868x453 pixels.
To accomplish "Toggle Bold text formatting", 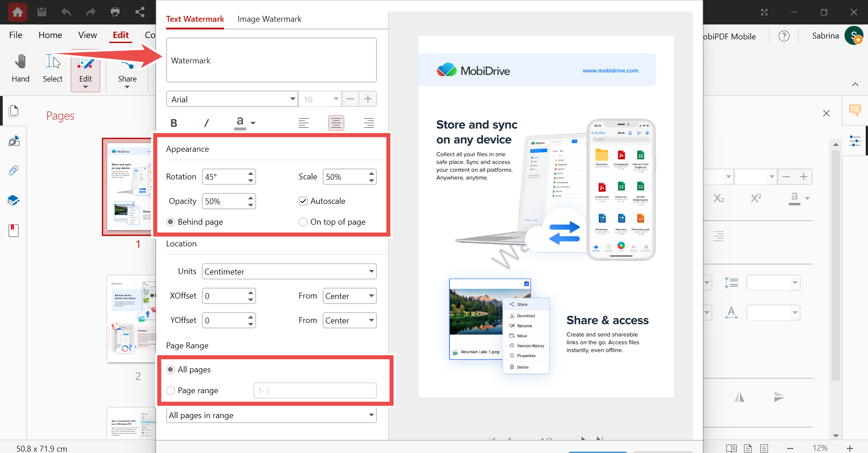I will pyautogui.click(x=174, y=123).
